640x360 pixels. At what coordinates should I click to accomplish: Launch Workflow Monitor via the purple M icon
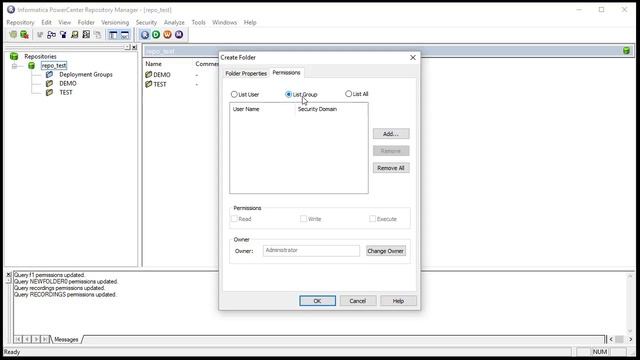tap(179, 35)
